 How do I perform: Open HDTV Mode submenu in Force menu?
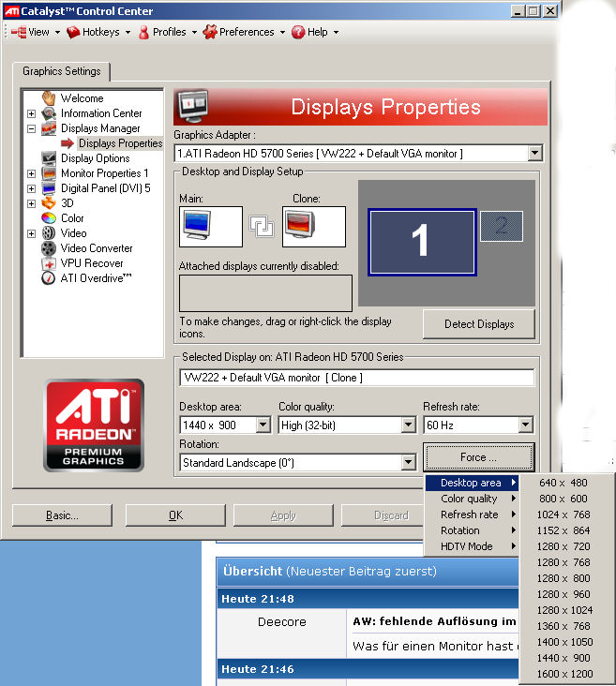(472, 546)
